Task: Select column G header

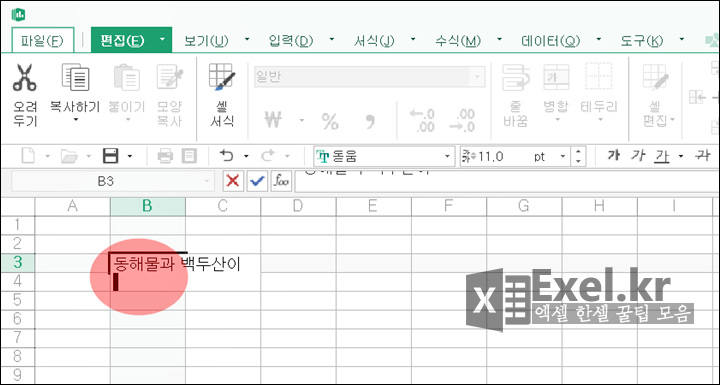Action: pyautogui.click(x=524, y=206)
